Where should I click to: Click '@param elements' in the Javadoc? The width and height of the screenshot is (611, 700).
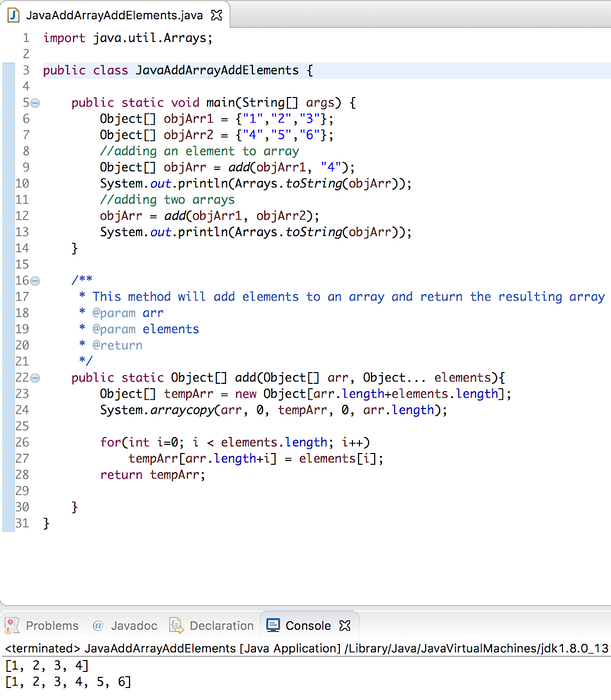tap(145, 329)
